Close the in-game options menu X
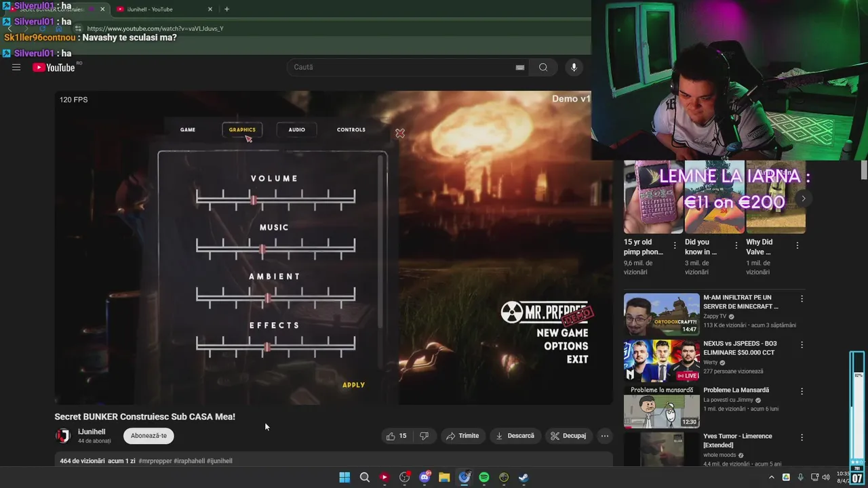The image size is (868, 488). click(x=400, y=134)
